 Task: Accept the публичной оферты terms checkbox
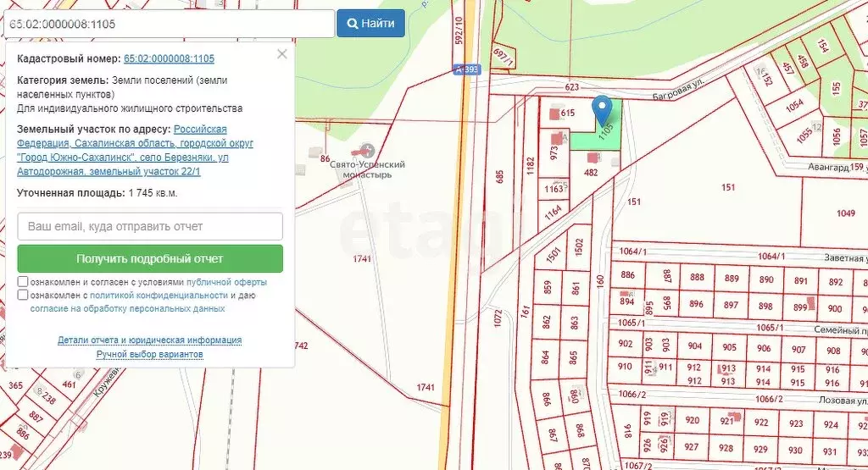point(23,282)
